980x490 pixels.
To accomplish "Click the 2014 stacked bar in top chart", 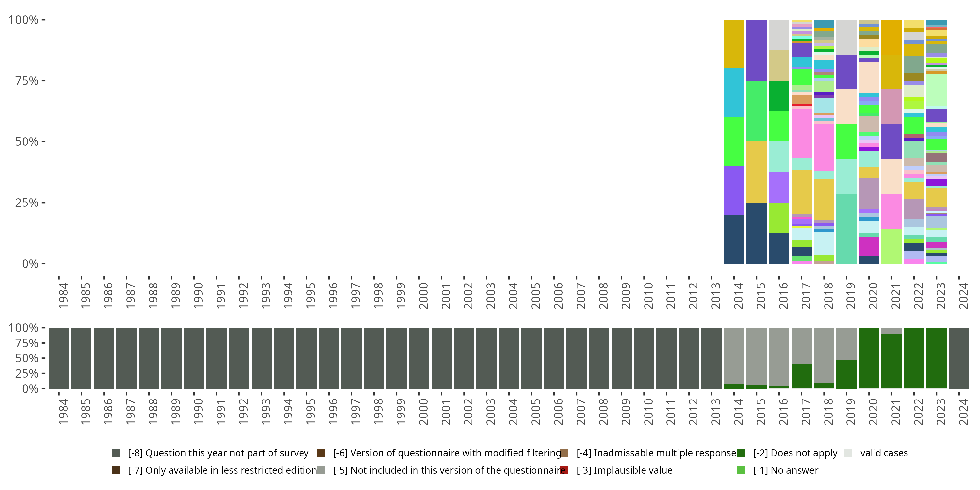I will click(734, 141).
